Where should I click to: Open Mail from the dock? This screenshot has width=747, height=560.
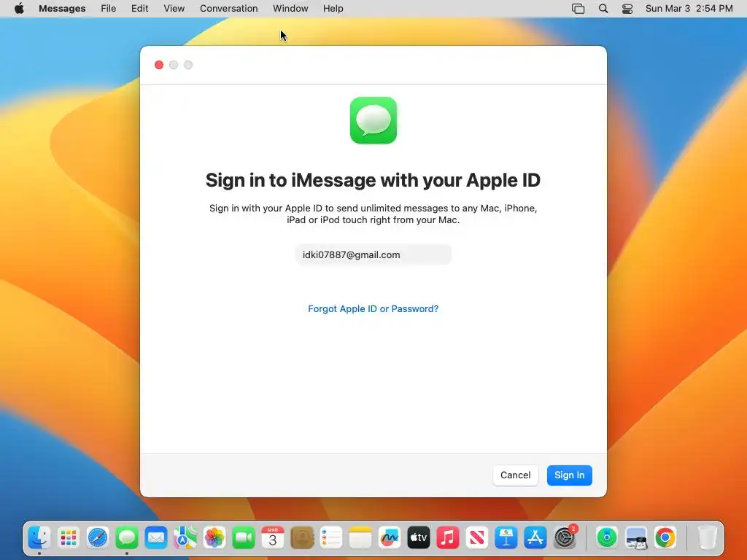click(x=156, y=537)
